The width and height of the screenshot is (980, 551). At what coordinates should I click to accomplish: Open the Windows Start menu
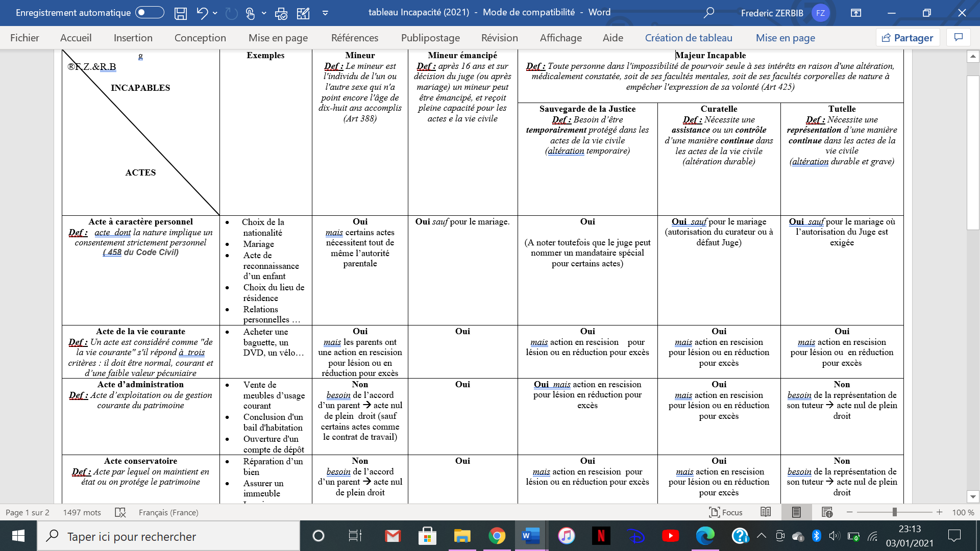(x=18, y=536)
